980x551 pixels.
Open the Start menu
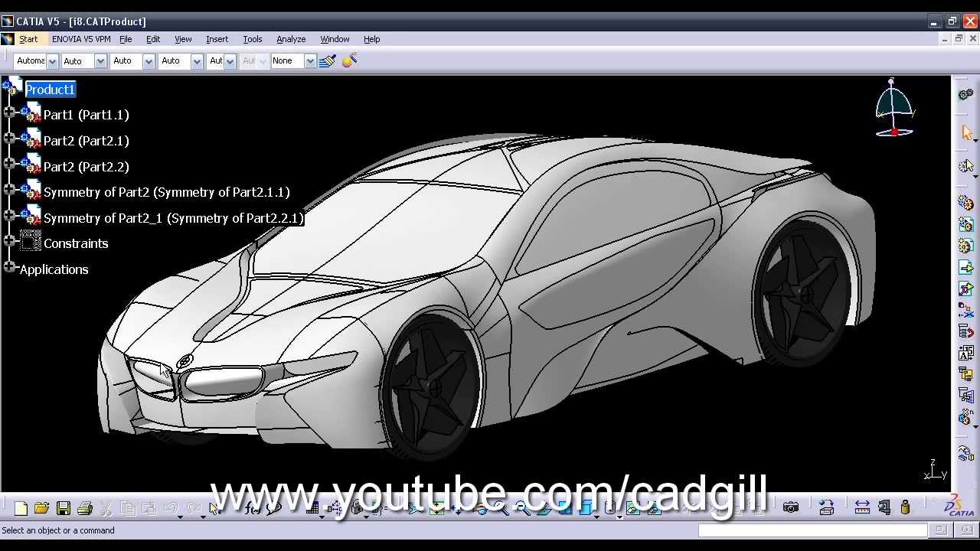[28, 39]
